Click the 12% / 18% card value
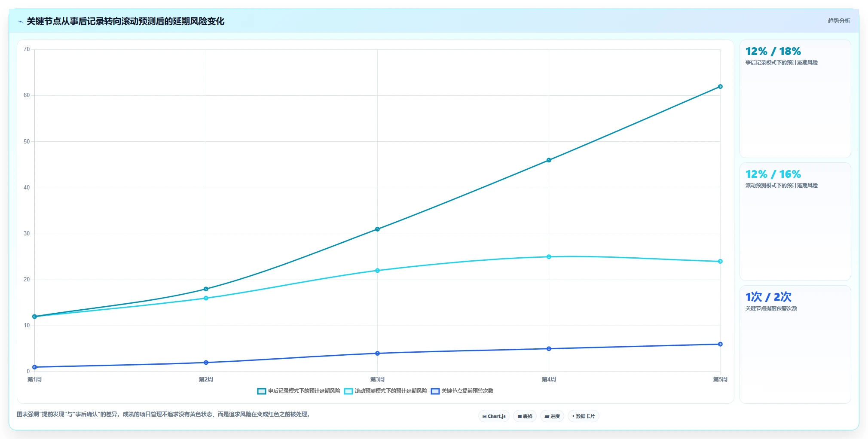The width and height of the screenshot is (868, 439). (773, 52)
